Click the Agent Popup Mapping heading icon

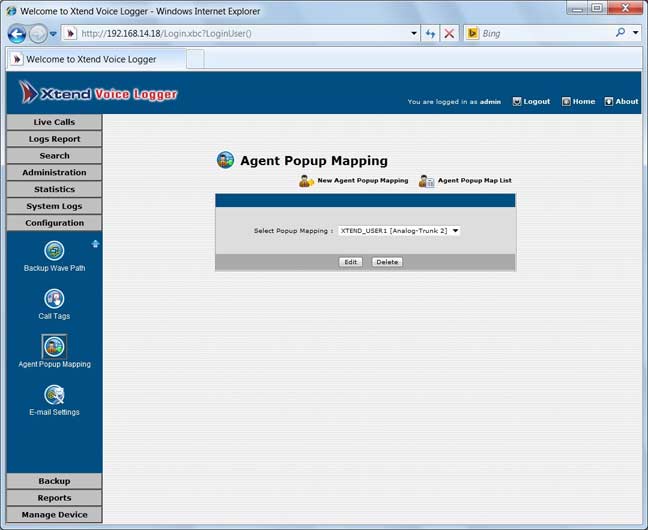coord(225,160)
